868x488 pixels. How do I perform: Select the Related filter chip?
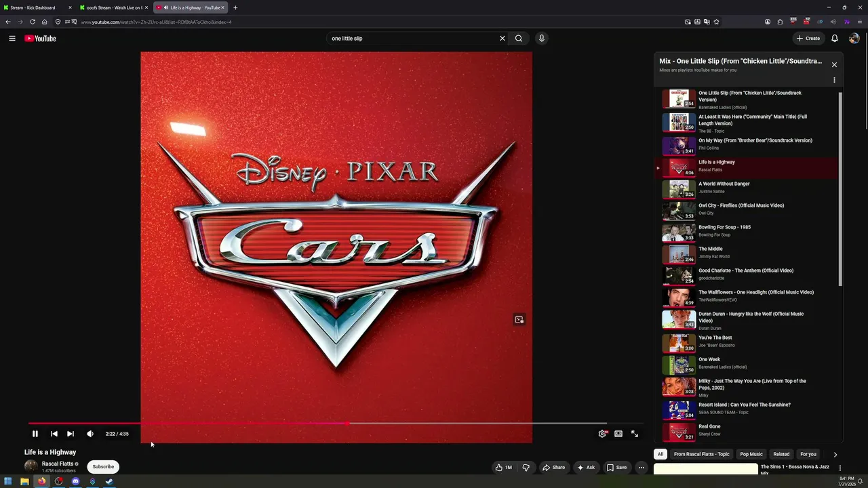[x=781, y=454]
